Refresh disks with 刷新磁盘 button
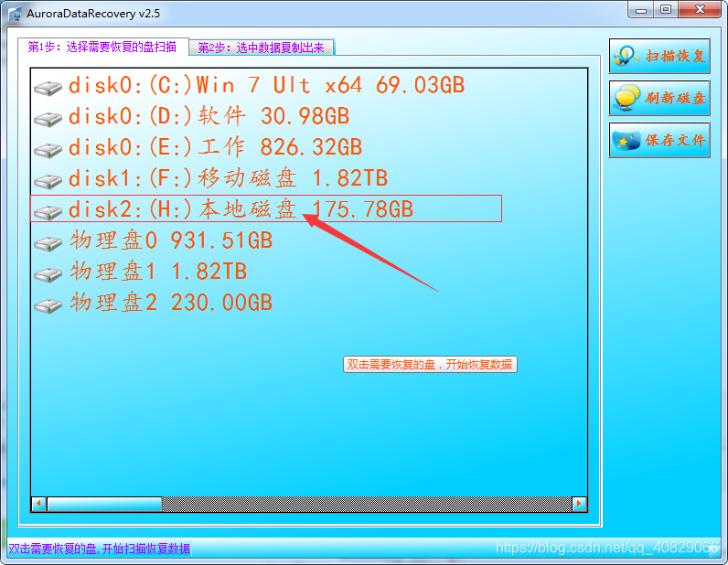 659,98
